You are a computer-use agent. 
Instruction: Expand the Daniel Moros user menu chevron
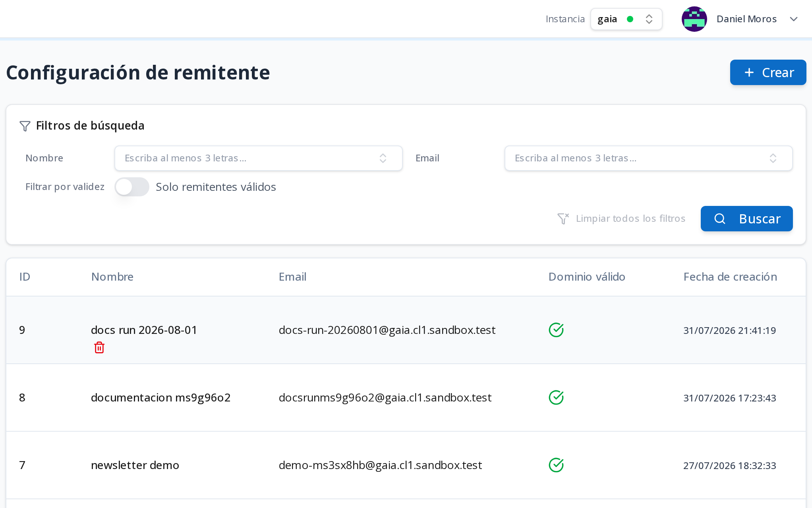794,19
